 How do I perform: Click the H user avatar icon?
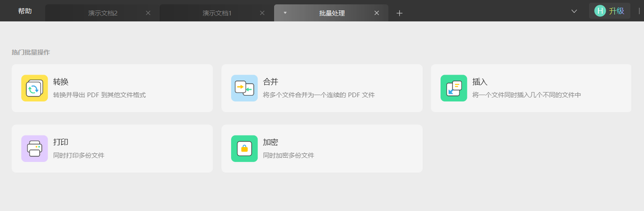click(599, 11)
